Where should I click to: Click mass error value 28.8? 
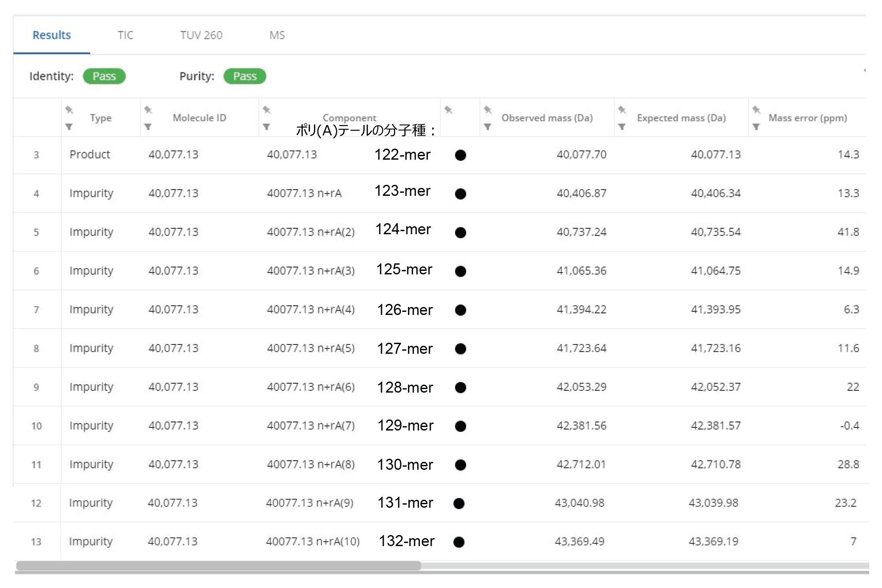tap(848, 464)
